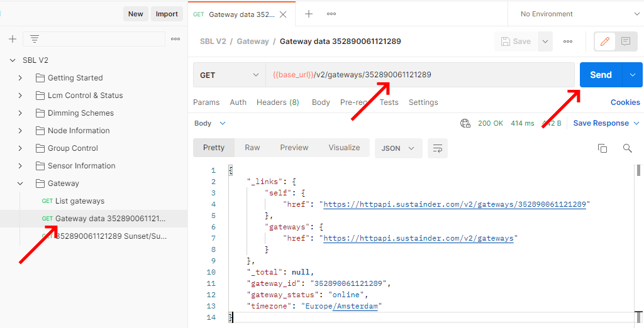Switch to edit mode pencil icon

605,41
